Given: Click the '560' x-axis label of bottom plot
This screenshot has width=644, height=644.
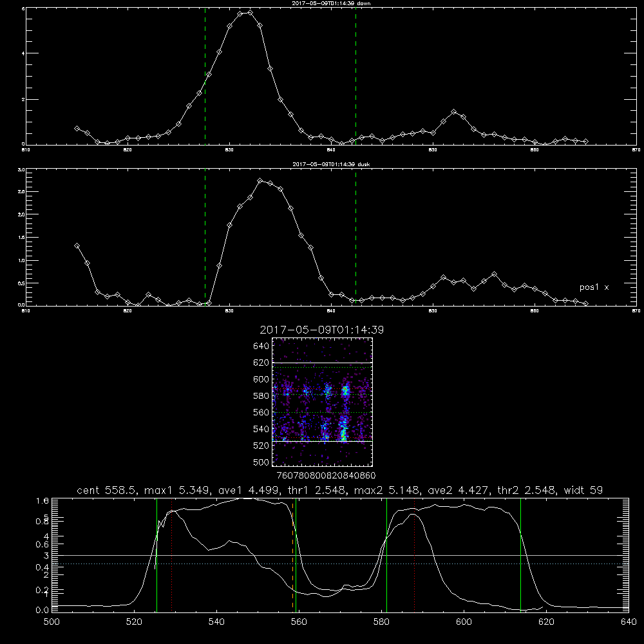Looking at the screenshot, I should (299, 622).
